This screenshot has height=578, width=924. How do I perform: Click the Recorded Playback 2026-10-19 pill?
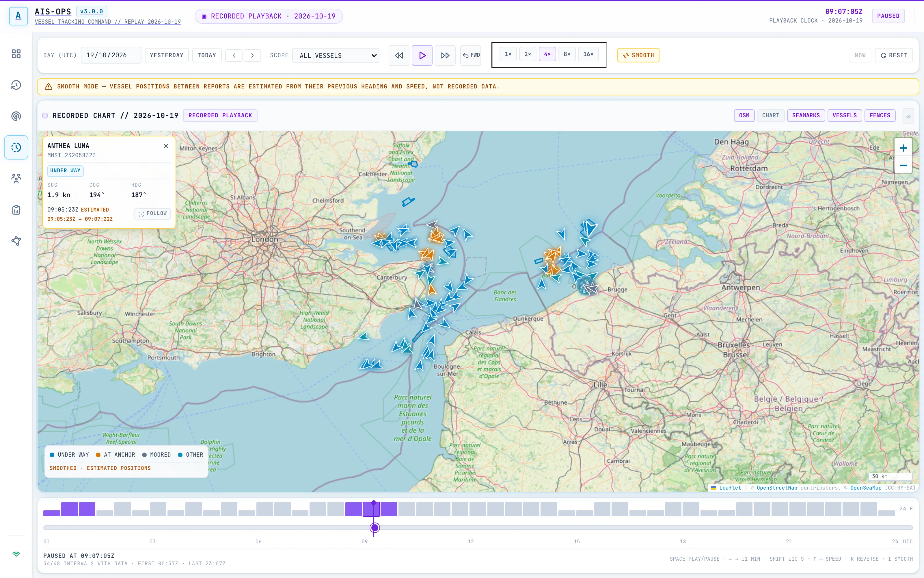(x=269, y=16)
